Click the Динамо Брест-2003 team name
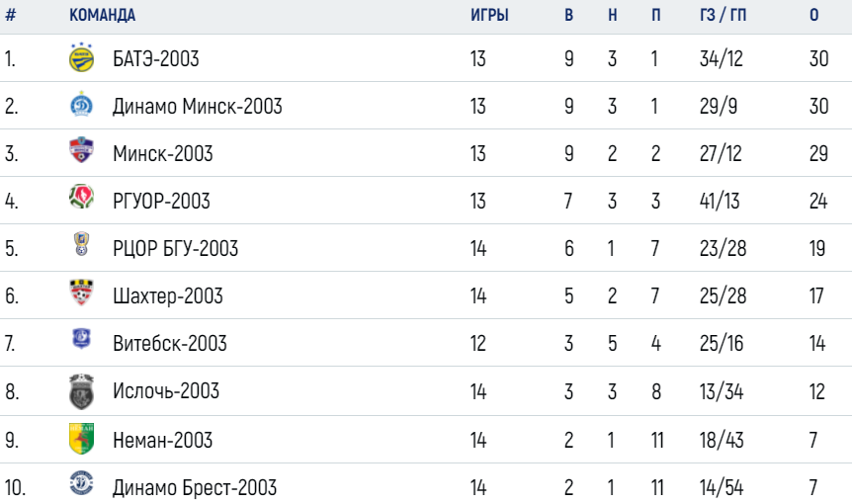Image resolution: width=852 pixels, height=504 pixels. tap(195, 488)
